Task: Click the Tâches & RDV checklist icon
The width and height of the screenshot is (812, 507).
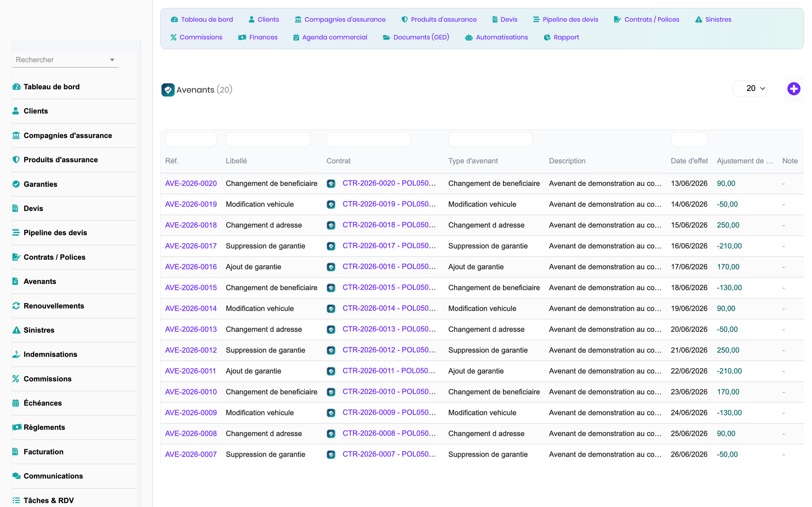Action: tap(16, 500)
